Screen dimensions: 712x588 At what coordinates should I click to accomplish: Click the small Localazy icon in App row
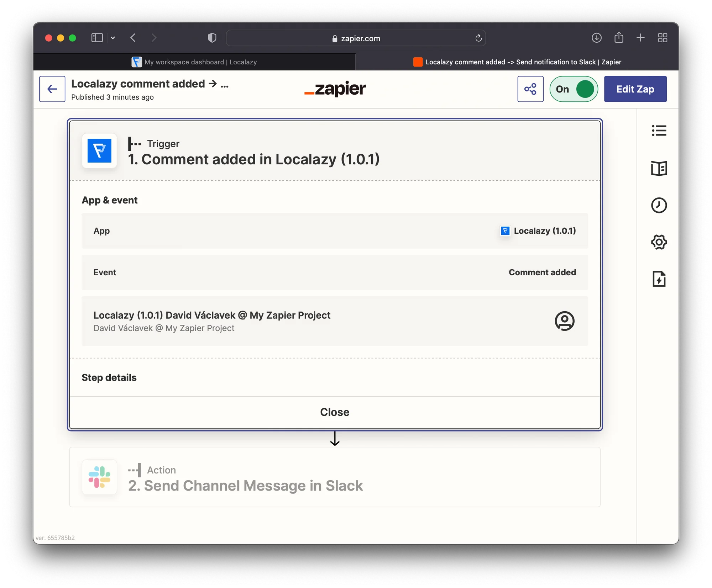click(505, 231)
